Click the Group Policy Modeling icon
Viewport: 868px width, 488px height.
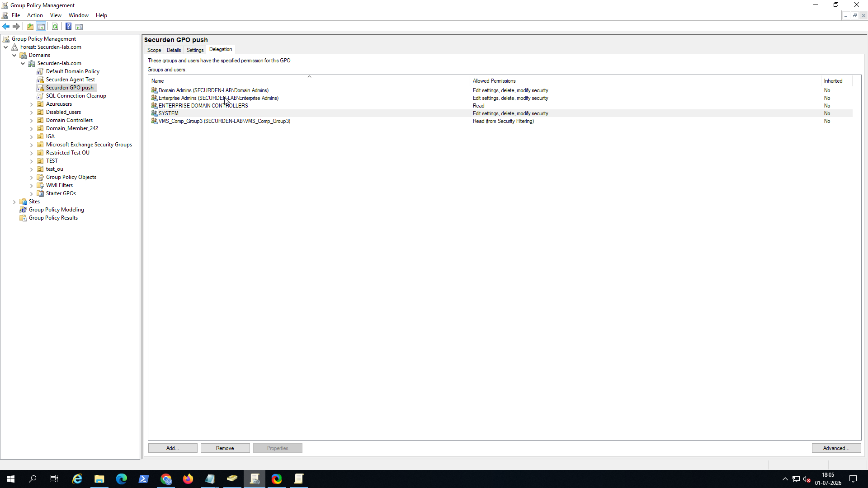pos(23,210)
